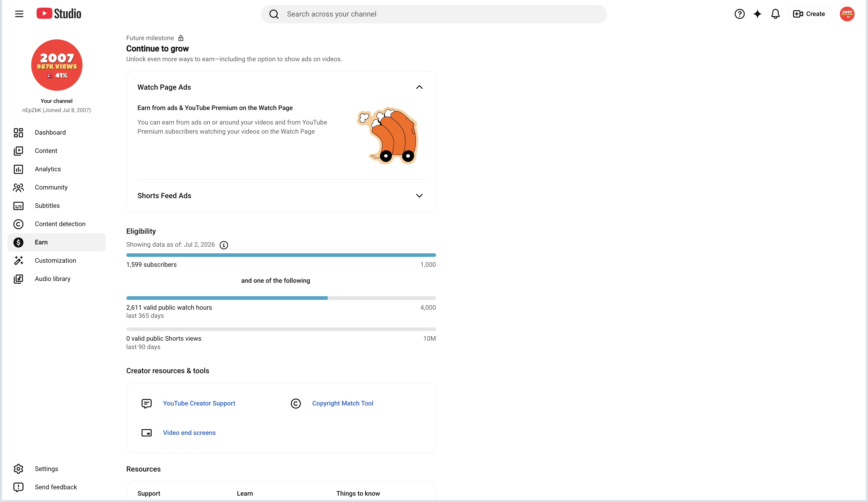Open the YouTube Creator Support link
This screenshot has width=868, height=502.
(x=199, y=403)
